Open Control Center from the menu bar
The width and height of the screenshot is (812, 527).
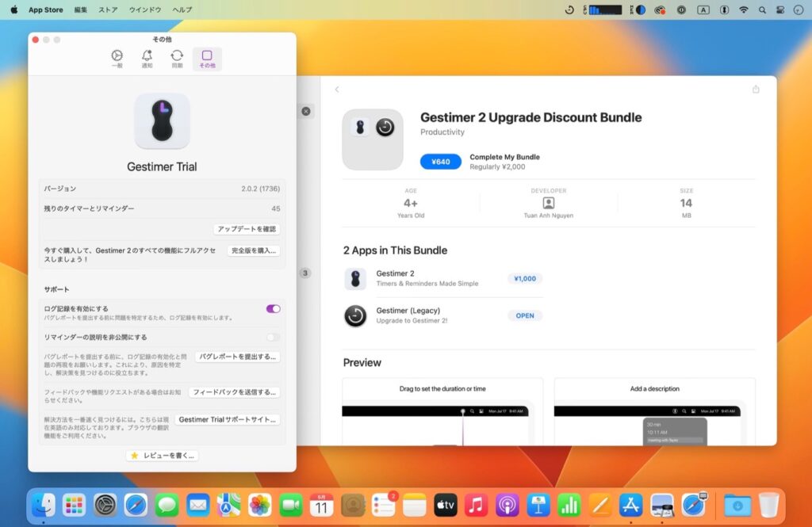pyautogui.click(x=780, y=10)
